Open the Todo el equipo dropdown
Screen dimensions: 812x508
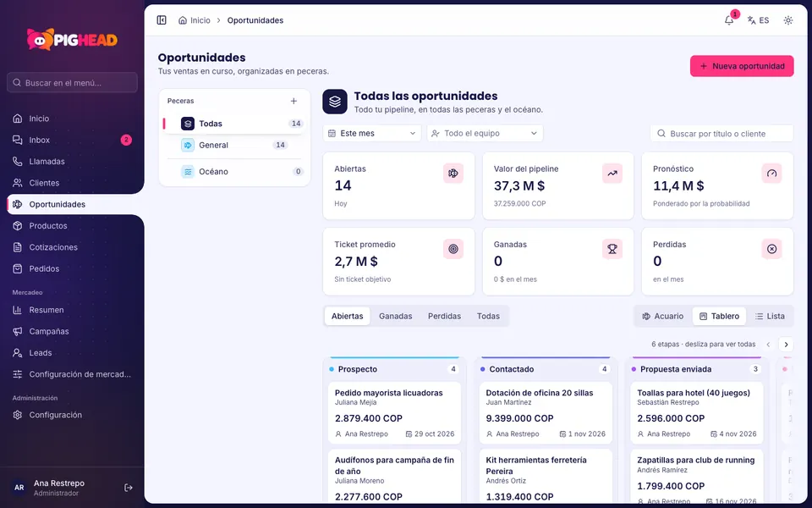tap(486, 133)
